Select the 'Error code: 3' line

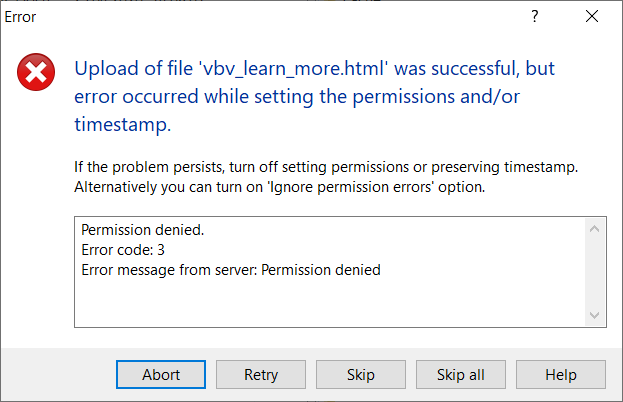pyautogui.click(x=123, y=250)
